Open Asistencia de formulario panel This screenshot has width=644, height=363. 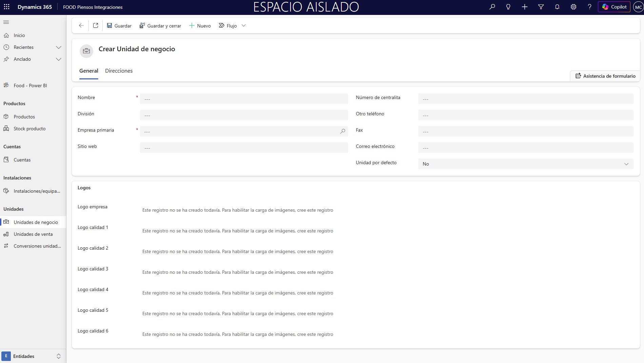click(605, 76)
